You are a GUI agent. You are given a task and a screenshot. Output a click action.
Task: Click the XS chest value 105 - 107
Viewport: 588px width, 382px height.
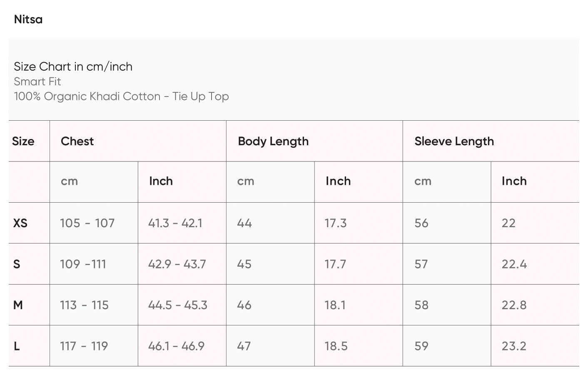pyautogui.click(x=87, y=223)
